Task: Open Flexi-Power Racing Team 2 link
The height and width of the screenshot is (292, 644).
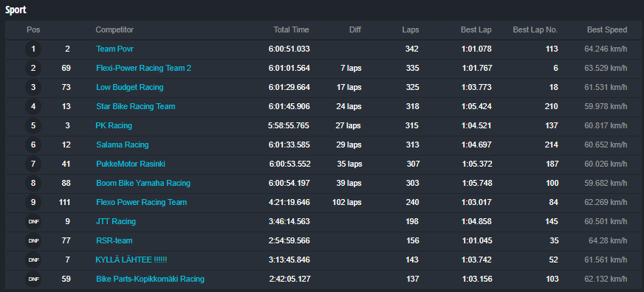Action: click(144, 69)
